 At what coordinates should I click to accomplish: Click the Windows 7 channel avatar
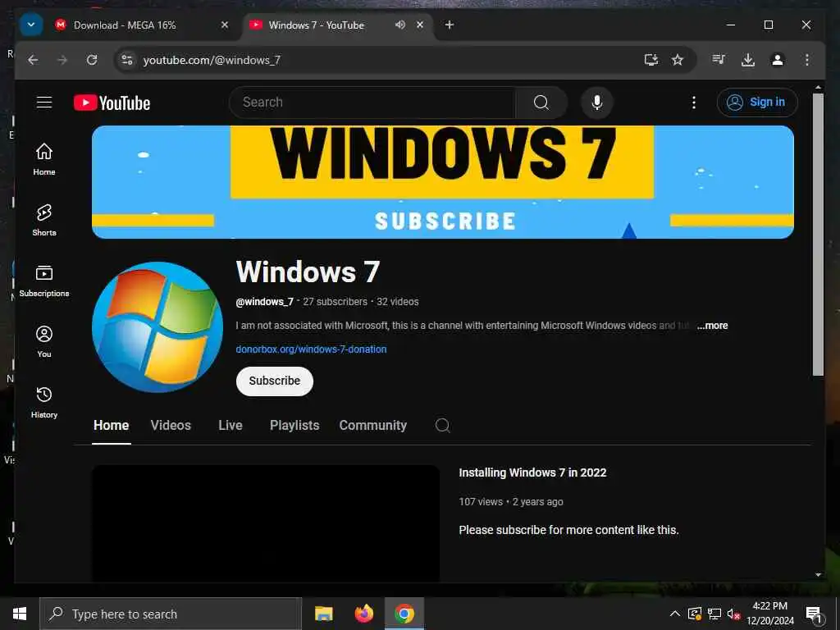pyautogui.click(x=157, y=327)
